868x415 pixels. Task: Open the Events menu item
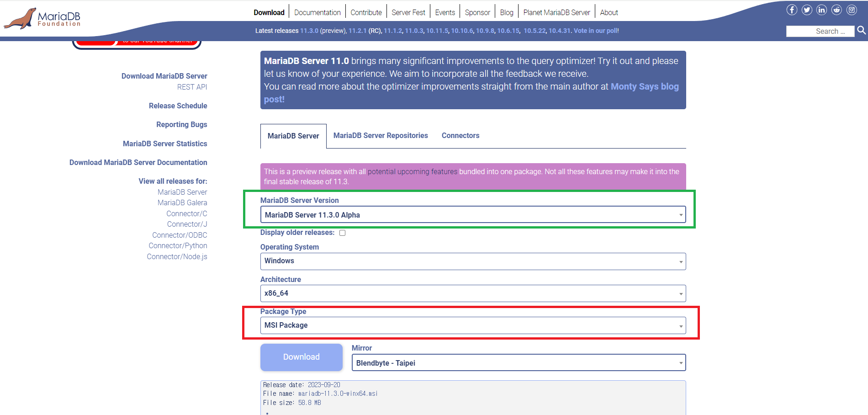(x=445, y=12)
